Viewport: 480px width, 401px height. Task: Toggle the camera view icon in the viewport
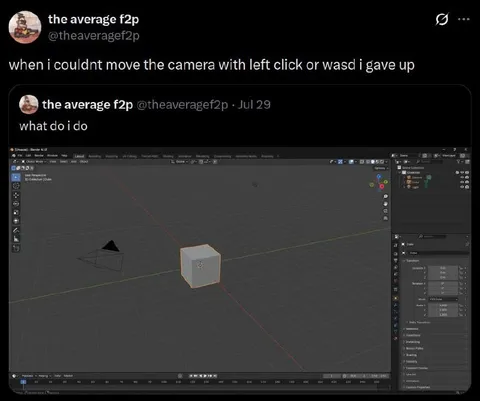point(386,211)
